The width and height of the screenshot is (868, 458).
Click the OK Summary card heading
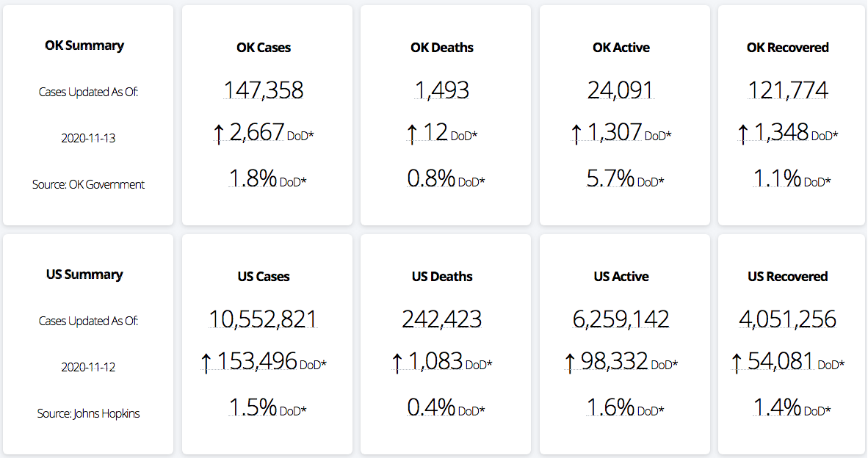point(84,46)
